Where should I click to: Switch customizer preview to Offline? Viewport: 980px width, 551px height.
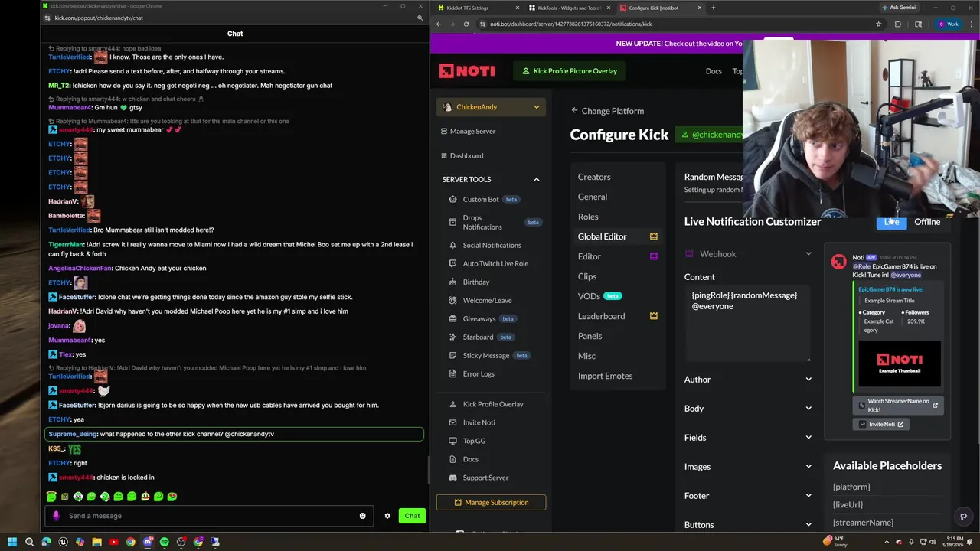click(927, 222)
